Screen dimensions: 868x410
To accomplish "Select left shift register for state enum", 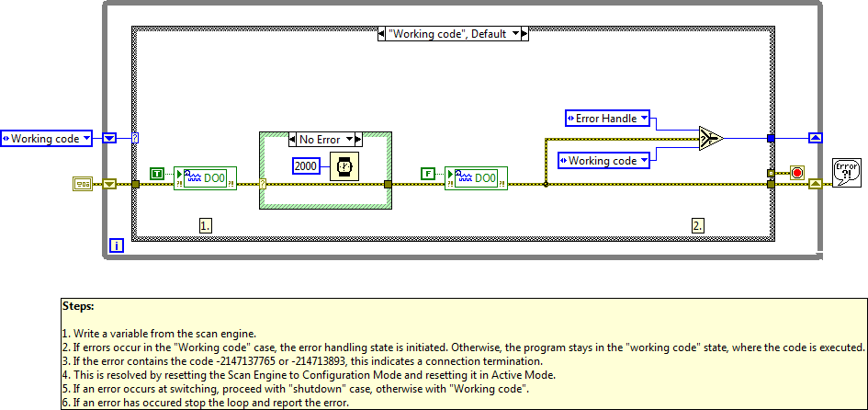I will click(x=109, y=138).
